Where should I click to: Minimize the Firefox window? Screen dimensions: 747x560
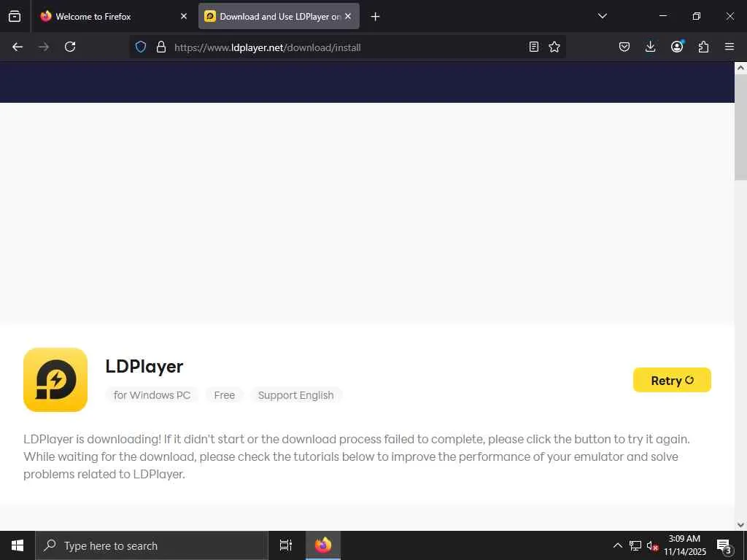tap(662, 16)
